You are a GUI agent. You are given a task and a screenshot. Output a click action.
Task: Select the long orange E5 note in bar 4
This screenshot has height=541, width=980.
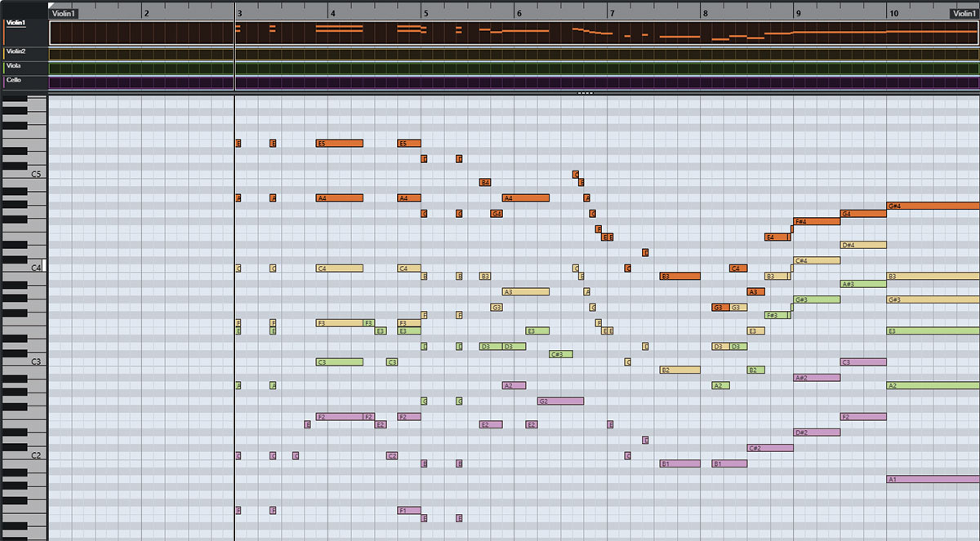[339, 143]
